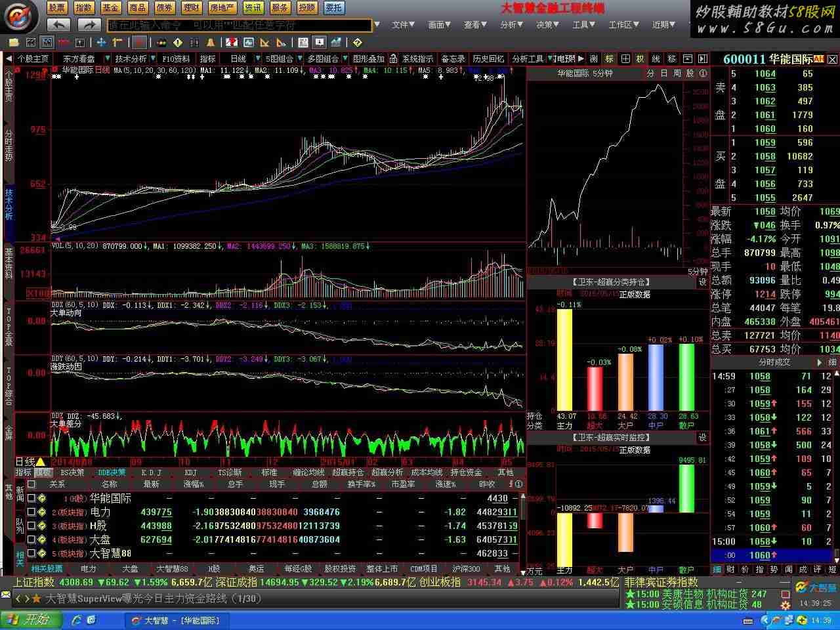
Task: Click the lock icon beside 图形叠加
Action: pos(393,59)
